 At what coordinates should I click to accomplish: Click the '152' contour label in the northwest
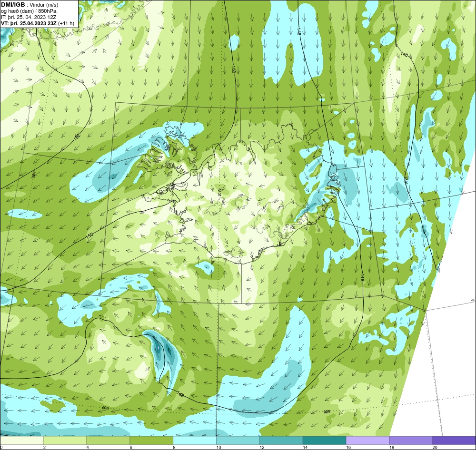[78, 137]
